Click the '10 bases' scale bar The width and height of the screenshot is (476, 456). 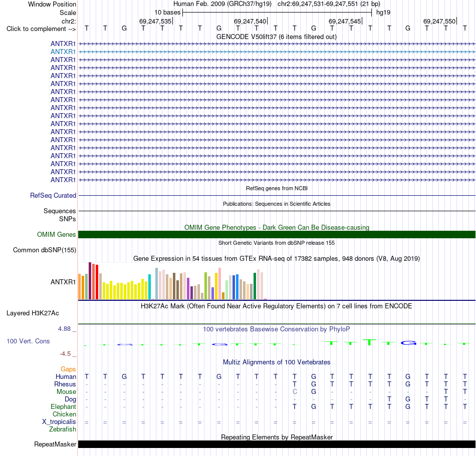(277, 13)
